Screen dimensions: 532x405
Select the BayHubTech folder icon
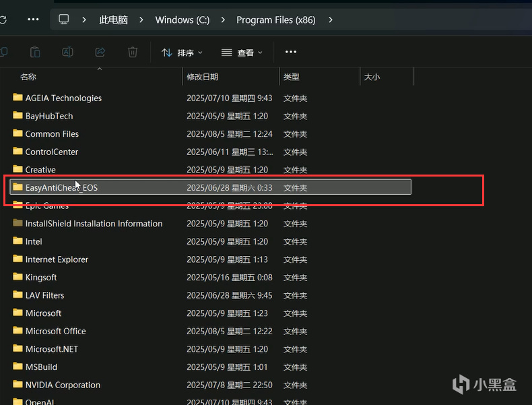[x=18, y=115]
